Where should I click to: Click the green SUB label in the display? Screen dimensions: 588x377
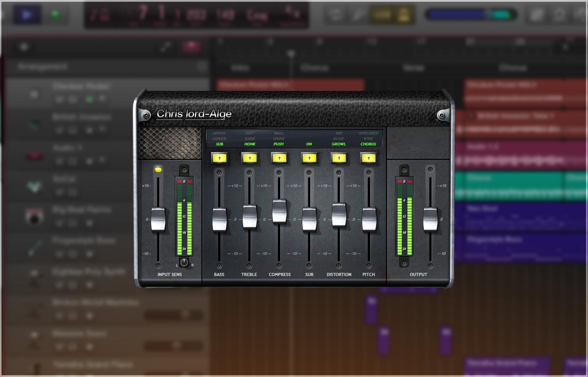pyautogui.click(x=220, y=144)
